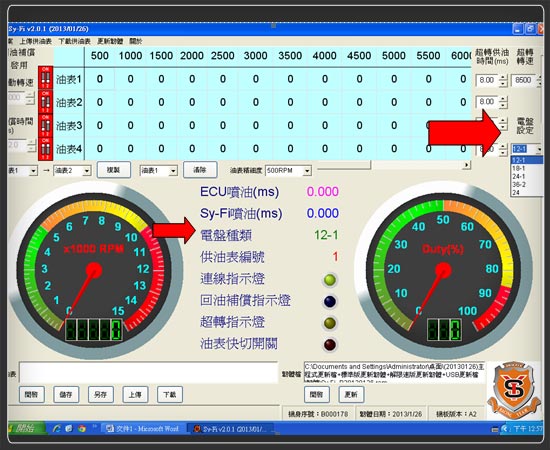Click the olive 超轉指示燈 indicator
The width and height of the screenshot is (550, 450).
330,323
